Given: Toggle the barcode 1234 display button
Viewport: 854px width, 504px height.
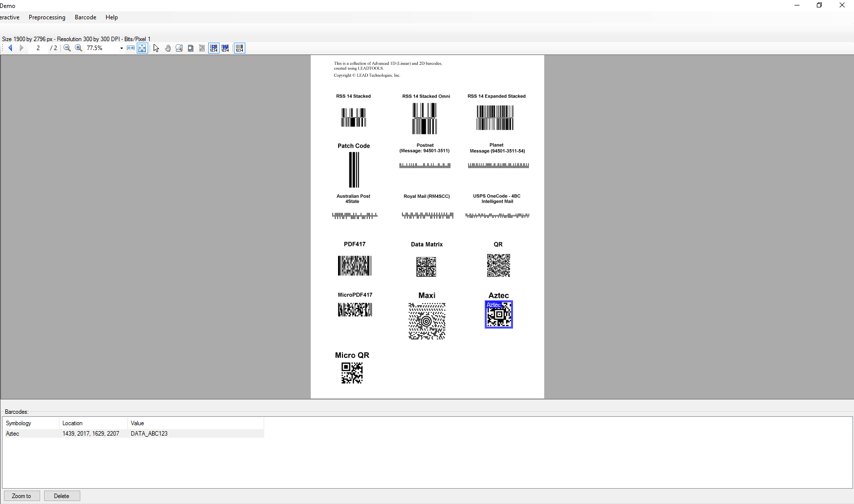Looking at the screenshot, I should click(x=239, y=48).
